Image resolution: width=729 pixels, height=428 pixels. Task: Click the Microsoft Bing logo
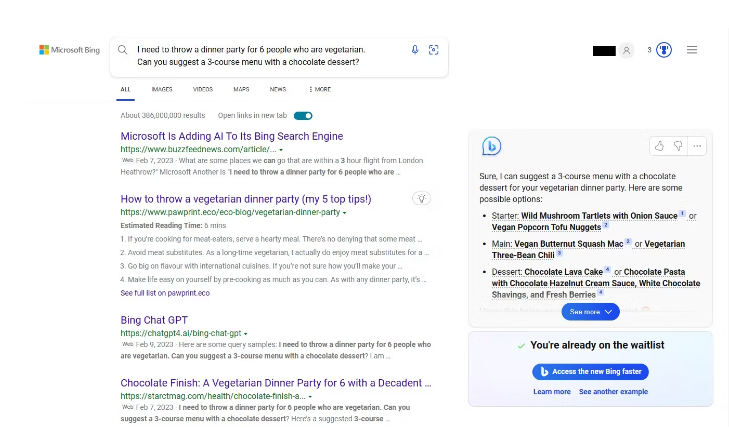pyautogui.click(x=69, y=50)
